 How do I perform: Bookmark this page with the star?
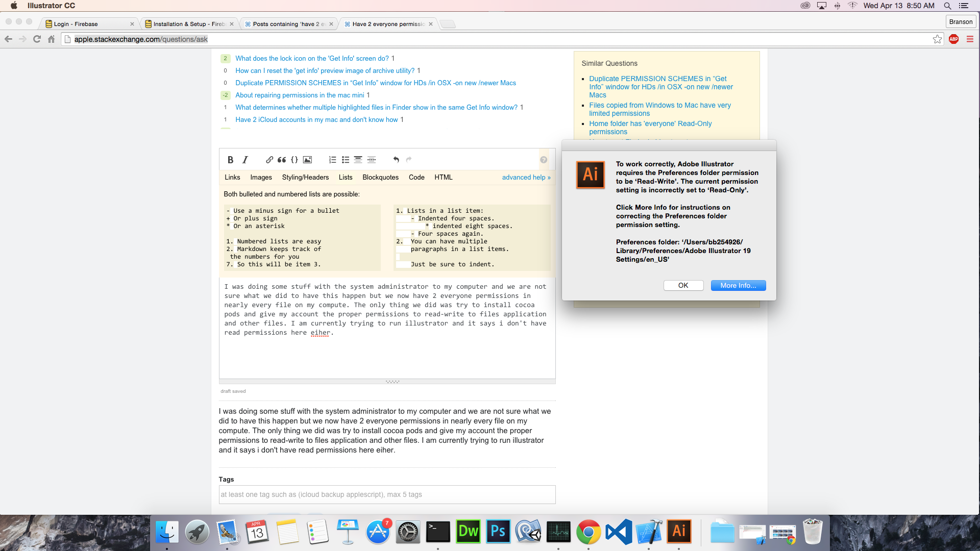click(x=937, y=39)
